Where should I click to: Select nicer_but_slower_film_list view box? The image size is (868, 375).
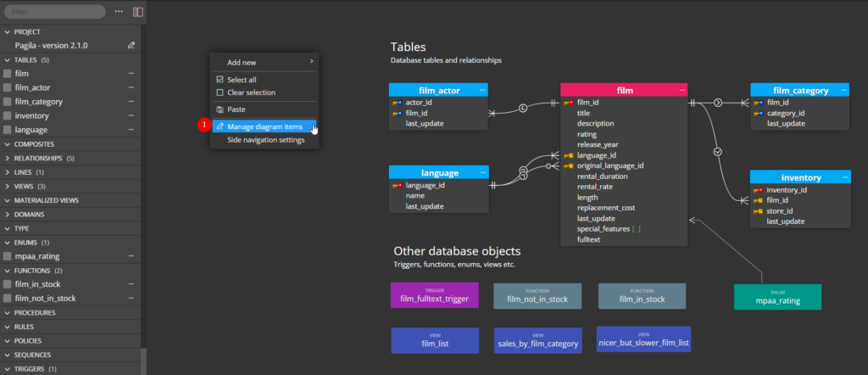click(644, 339)
